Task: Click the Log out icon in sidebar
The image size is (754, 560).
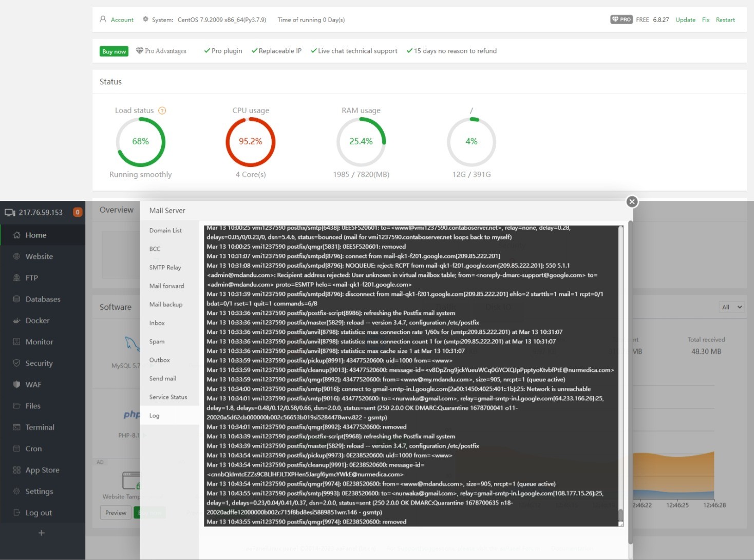Action: 16,513
